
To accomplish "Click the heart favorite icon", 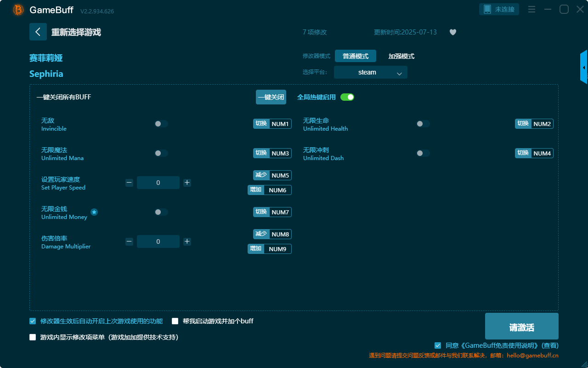I will coord(453,32).
